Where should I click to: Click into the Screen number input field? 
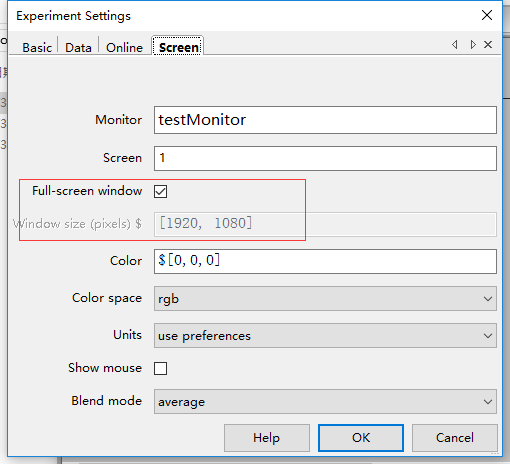tap(325, 158)
